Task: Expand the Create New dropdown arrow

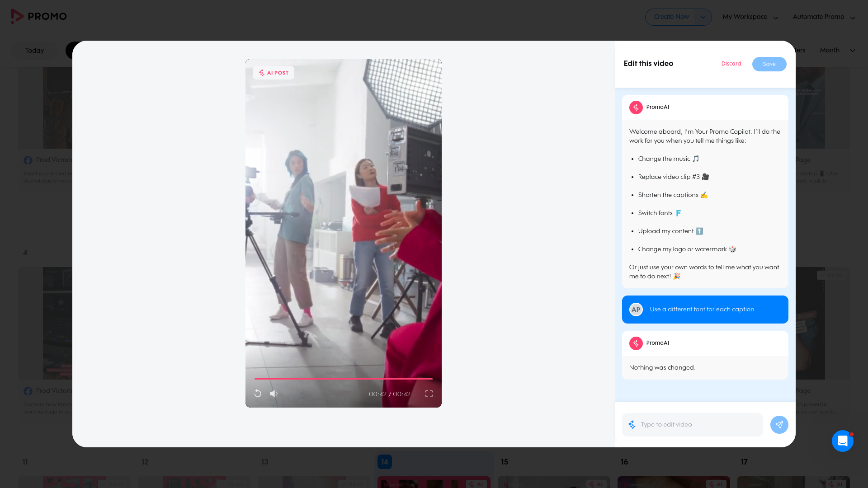Action: click(x=703, y=17)
